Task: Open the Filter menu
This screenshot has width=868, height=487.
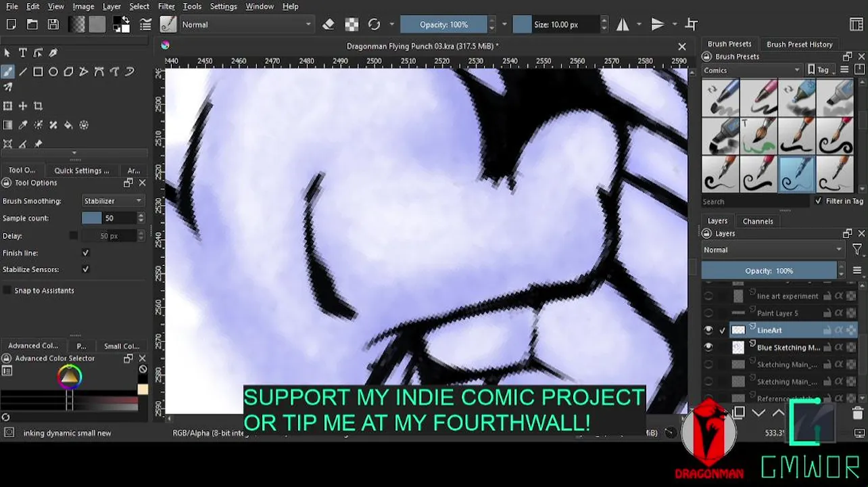Action: 166,6
